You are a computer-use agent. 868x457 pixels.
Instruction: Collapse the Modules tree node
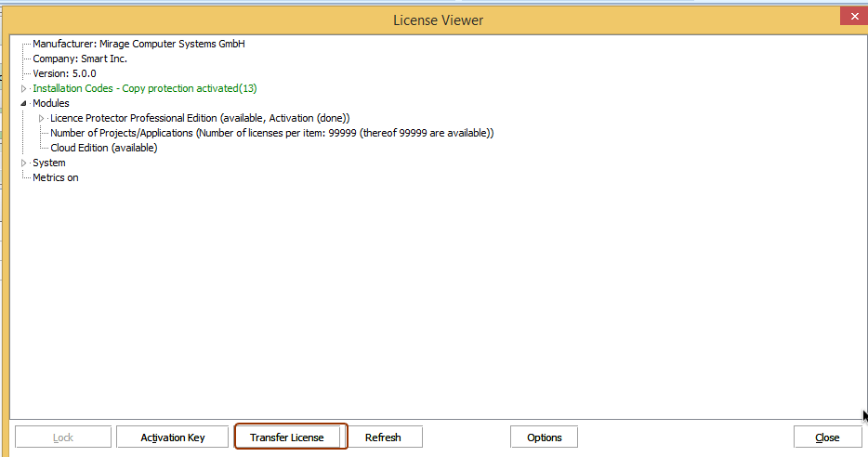pos(23,103)
